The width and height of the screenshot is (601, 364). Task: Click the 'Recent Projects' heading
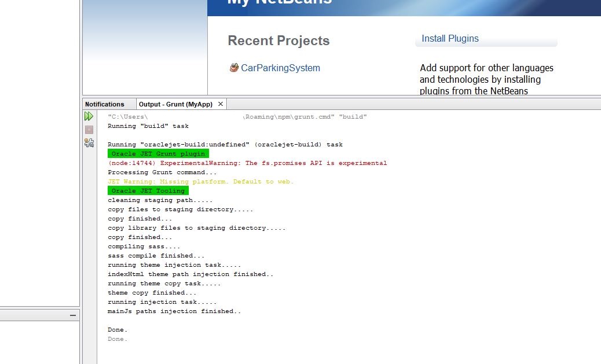pos(278,41)
